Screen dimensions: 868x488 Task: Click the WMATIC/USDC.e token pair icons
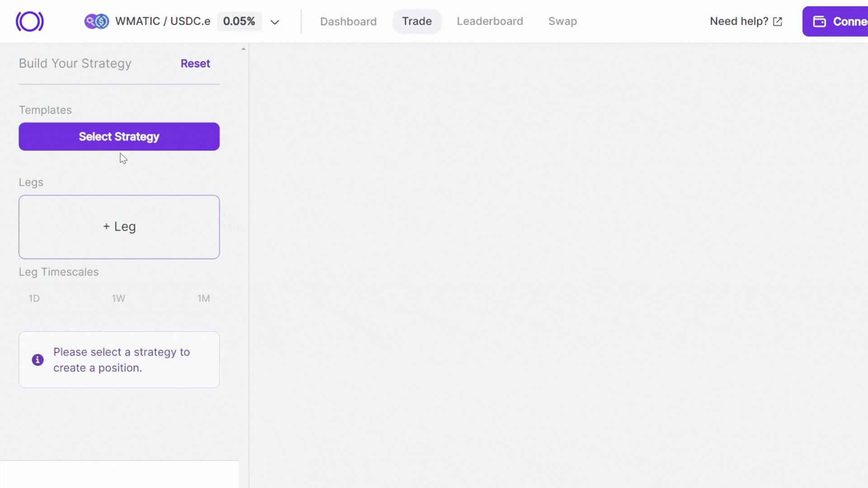point(96,21)
